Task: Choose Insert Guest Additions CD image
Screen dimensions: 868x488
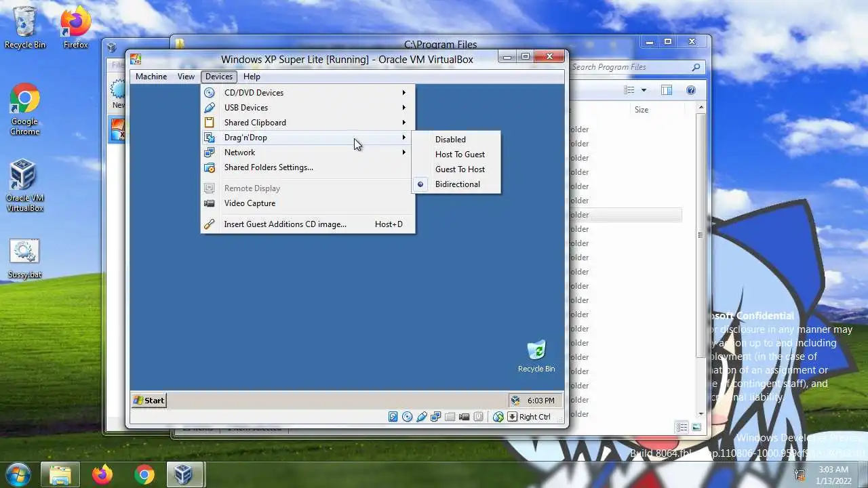Action: click(308, 224)
